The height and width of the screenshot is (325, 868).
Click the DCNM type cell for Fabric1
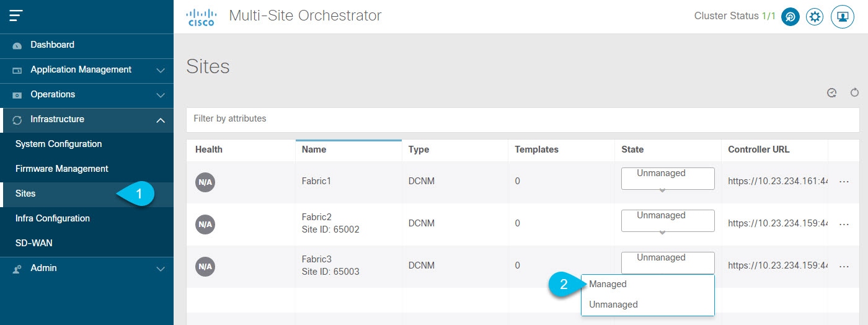(x=422, y=182)
